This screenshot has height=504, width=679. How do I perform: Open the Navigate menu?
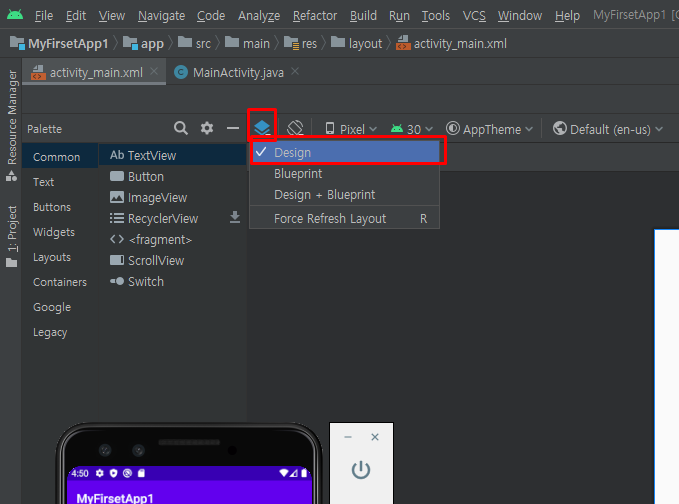coord(162,16)
